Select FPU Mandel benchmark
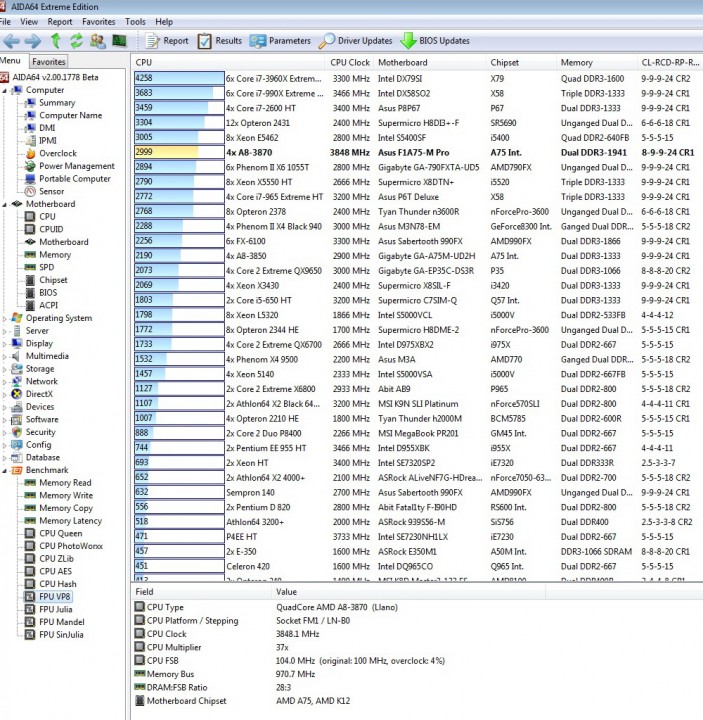Image resolution: width=703 pixels, height=720 pixels. [62, 622]
